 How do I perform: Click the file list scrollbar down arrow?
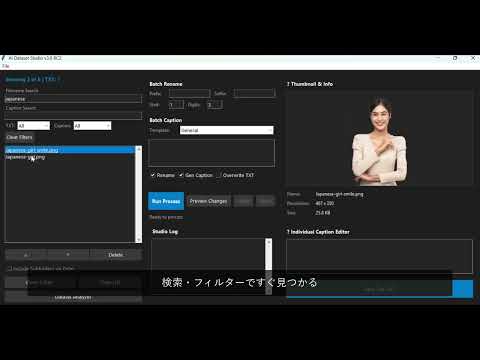pos(139,240)
